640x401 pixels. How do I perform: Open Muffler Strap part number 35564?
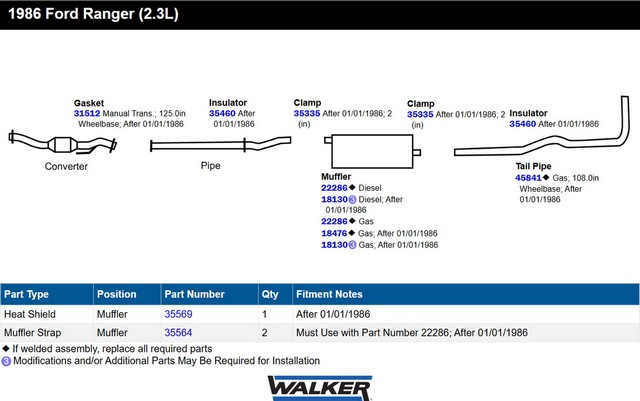[x=178, y=332]
